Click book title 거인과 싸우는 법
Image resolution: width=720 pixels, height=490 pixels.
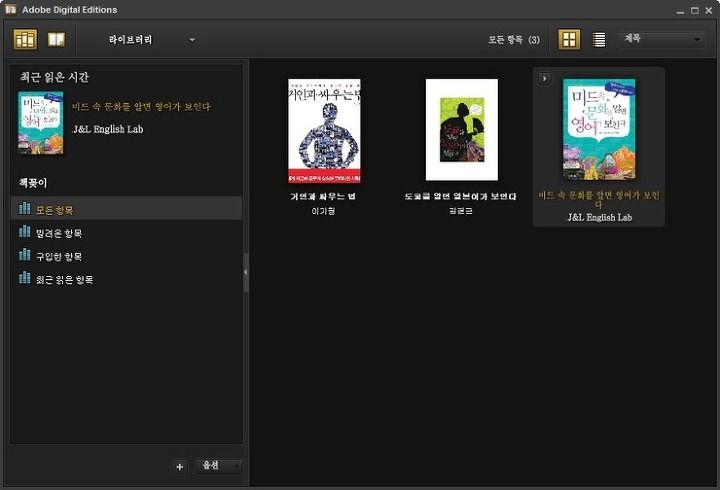[323, 197]
